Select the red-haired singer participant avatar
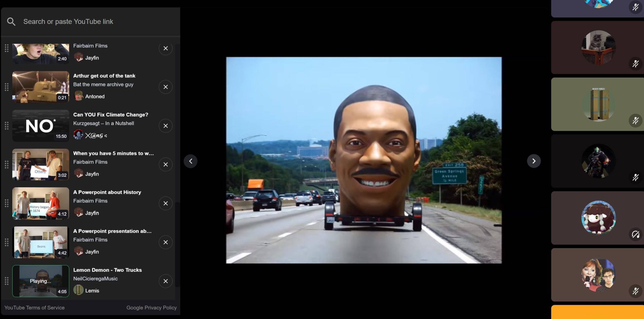 pyautogui.click(x=598, y=275)
